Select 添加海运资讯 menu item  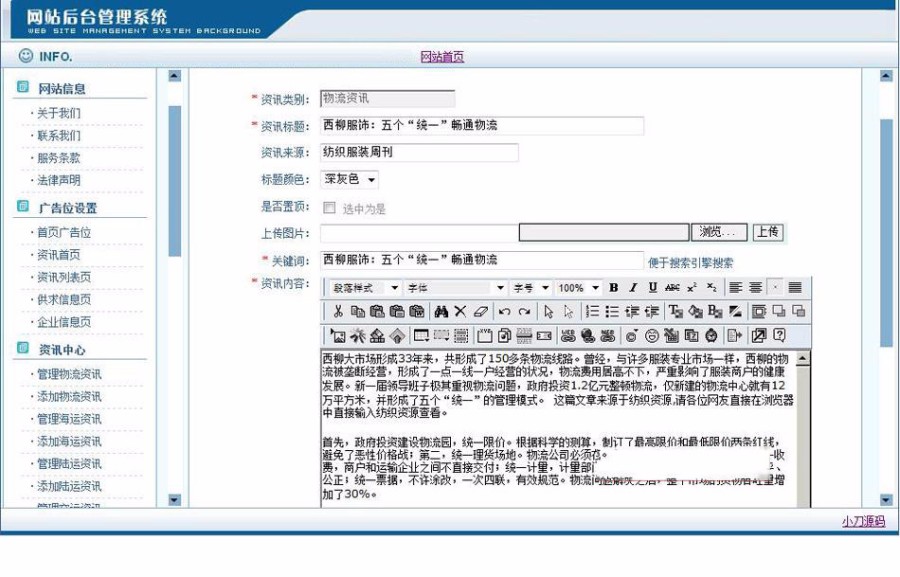(x=69, y=442)
